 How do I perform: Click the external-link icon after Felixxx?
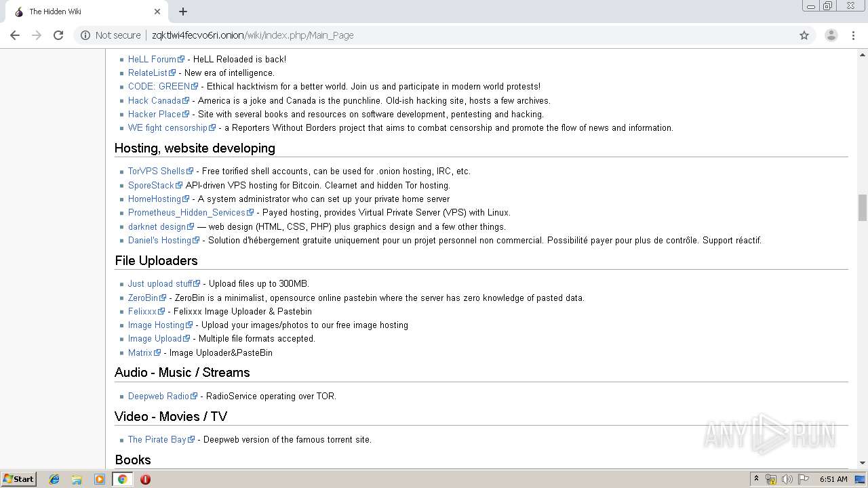[x=161, y=311]
